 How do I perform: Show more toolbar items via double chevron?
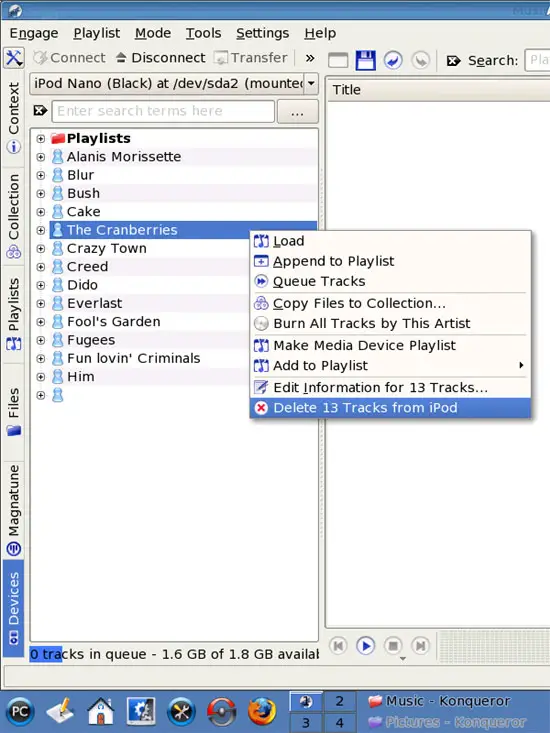[x=309, y=58]
